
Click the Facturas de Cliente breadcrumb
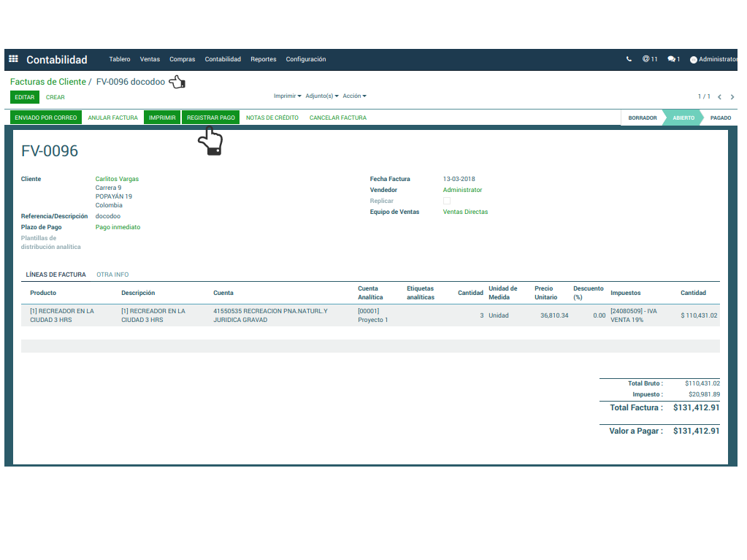point(47,82)
